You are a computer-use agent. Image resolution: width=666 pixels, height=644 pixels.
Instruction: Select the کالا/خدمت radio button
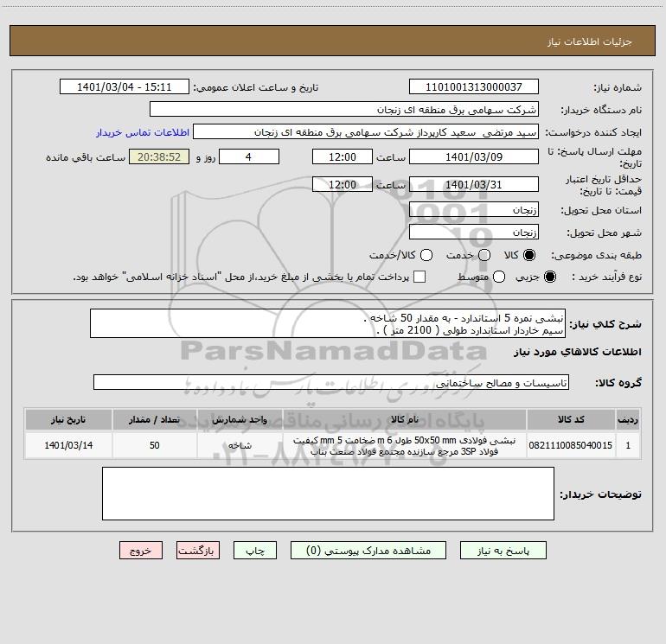click(426, 255)
